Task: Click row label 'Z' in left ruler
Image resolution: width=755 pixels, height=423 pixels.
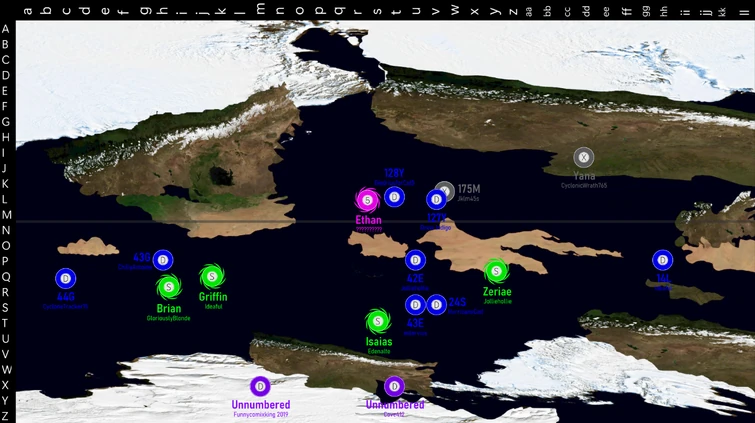Action: point(6,416)
